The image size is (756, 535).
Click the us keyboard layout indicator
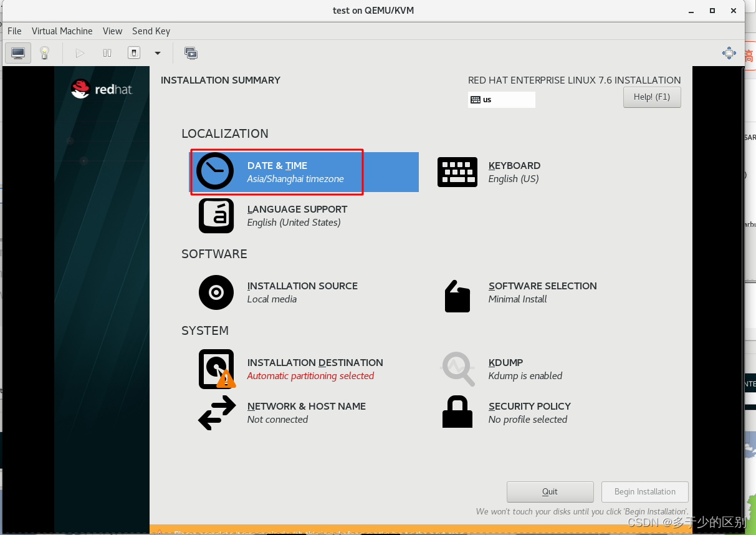(501, 100)
